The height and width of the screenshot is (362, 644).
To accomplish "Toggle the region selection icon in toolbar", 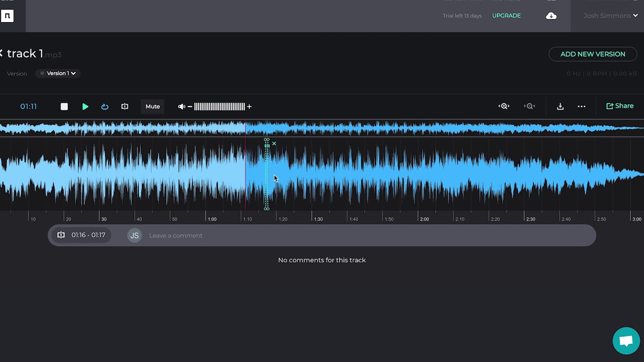I will [125, 107].
